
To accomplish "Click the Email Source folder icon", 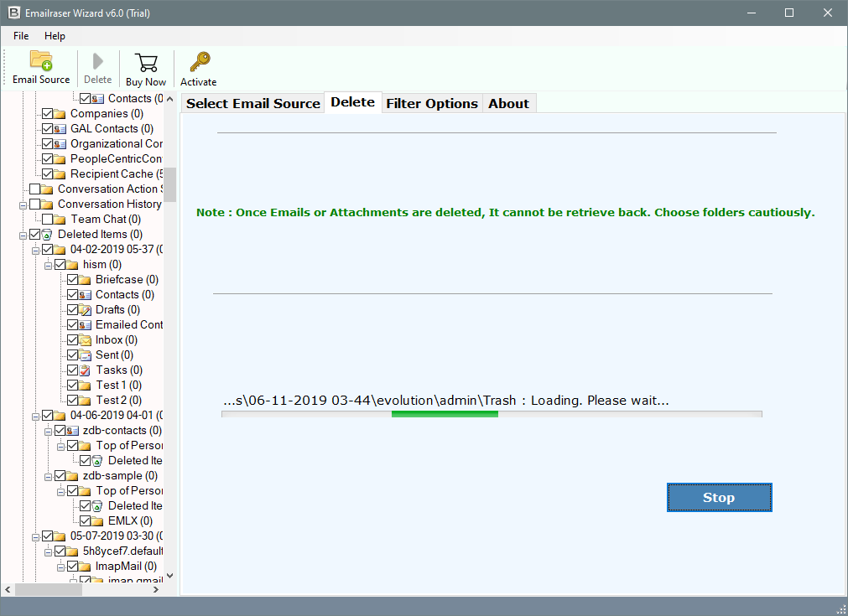I will [41, 60].
